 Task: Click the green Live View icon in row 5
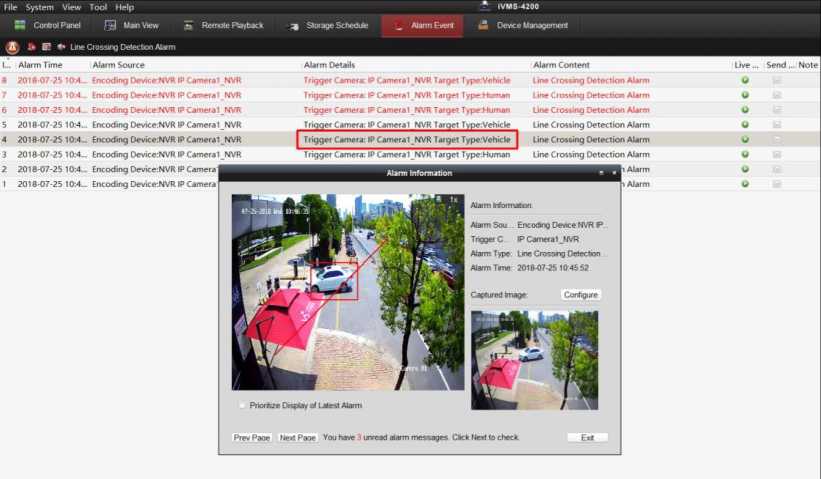[745, 125]
